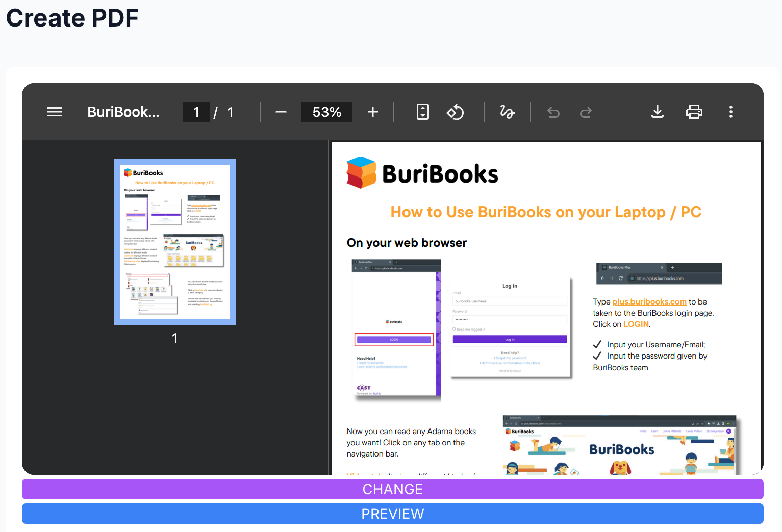The width and height of the screenshot is (782, 532).
Task: Click the orange 'How to Use BuriBooks' title
Action: [x=546, y=212]
